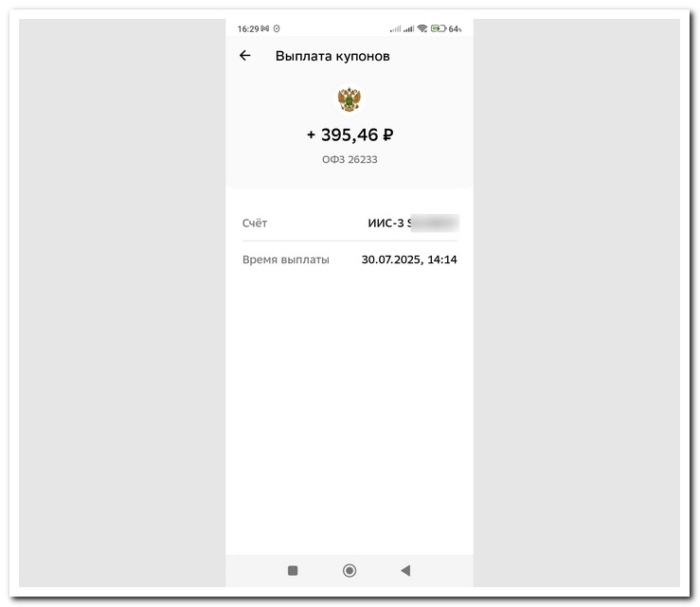Tap the battery indicator in status bar
This screenshot has width=700, height=607.
(x=439, y=28)
